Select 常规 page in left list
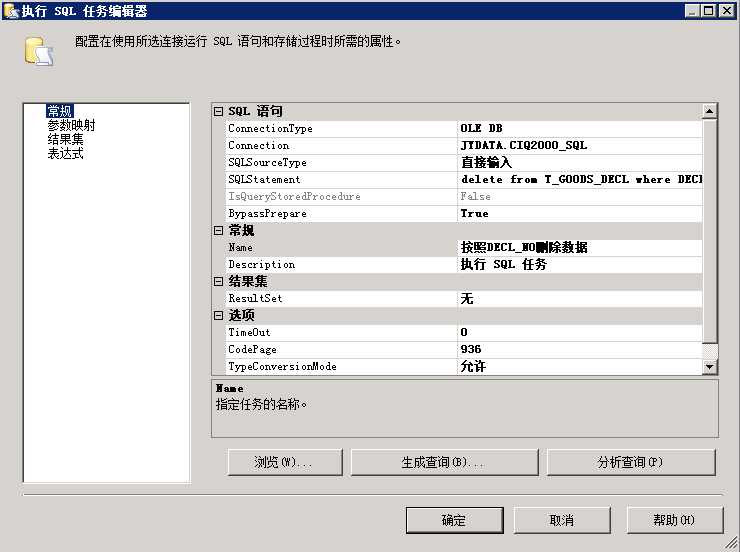 point(60,111)
